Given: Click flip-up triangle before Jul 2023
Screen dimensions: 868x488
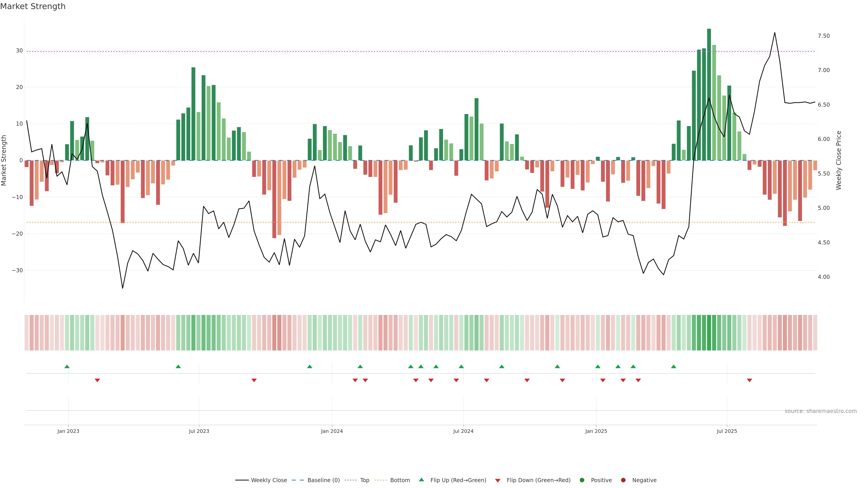Looking at the screenshot, I should 178,366.
